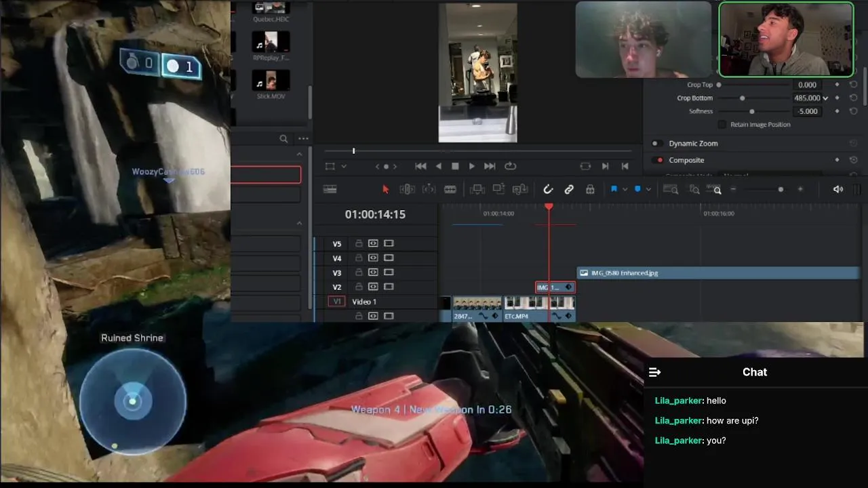Click the Full Extent Zoom icon

tap(671, 190)
